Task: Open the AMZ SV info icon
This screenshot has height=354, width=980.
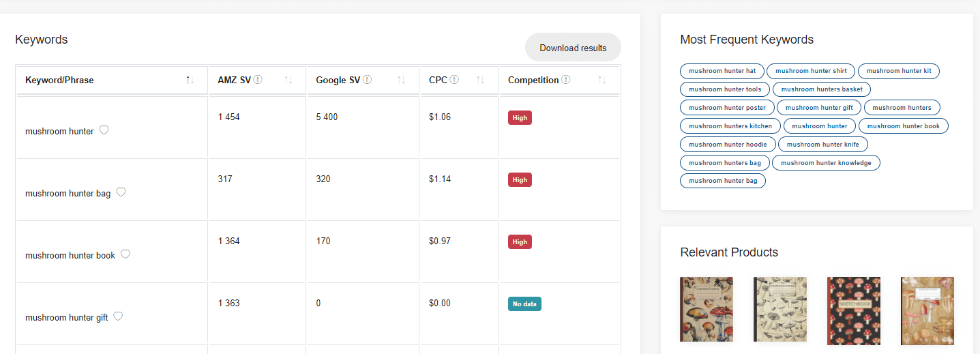Action: (258, 80)
